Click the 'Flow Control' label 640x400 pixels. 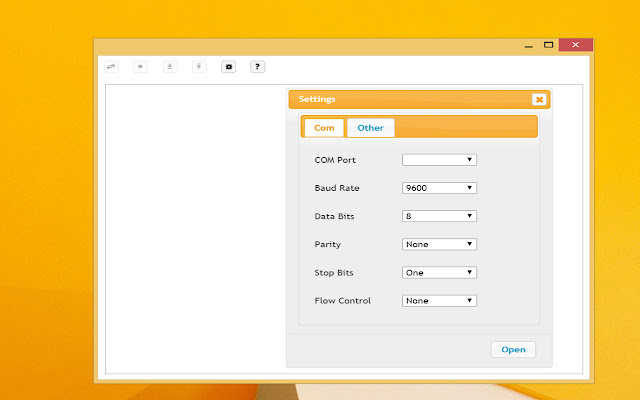click(342, 301)
